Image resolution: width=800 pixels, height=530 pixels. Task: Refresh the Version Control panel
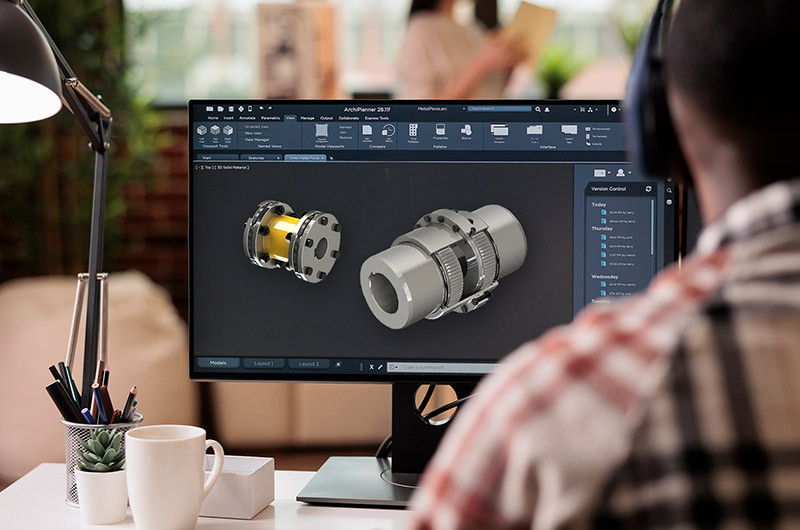click(648, 188)
